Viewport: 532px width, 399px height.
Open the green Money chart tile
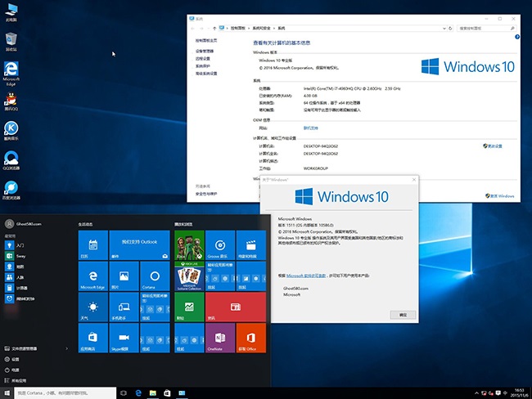[x=189, y=307]
